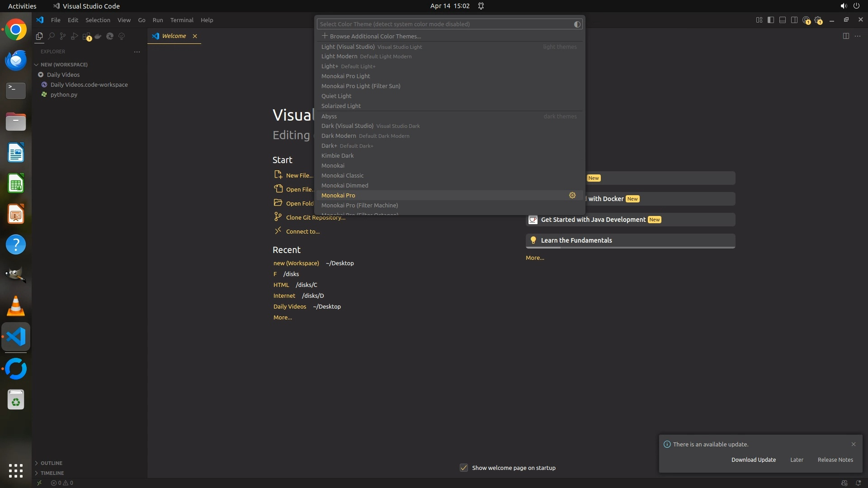Click the Accounts icon in title bar
The image size is (868, 488).
(x=806, y=20)
